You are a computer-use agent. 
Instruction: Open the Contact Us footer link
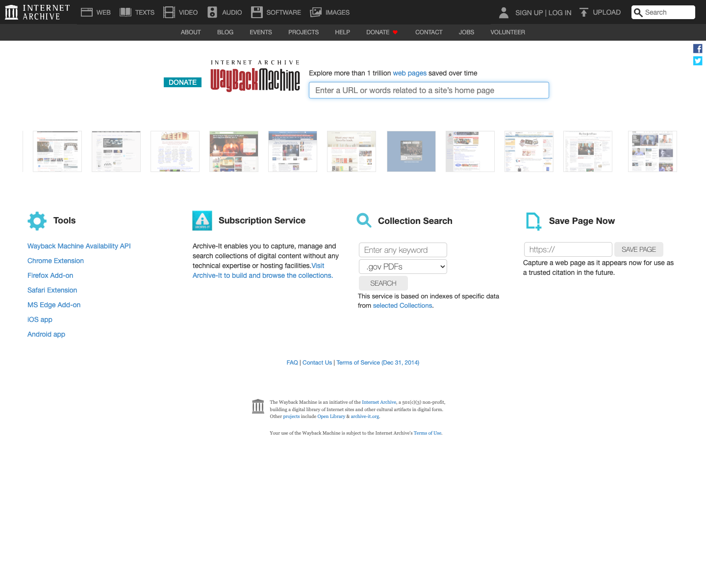click(x=317, y=363)
